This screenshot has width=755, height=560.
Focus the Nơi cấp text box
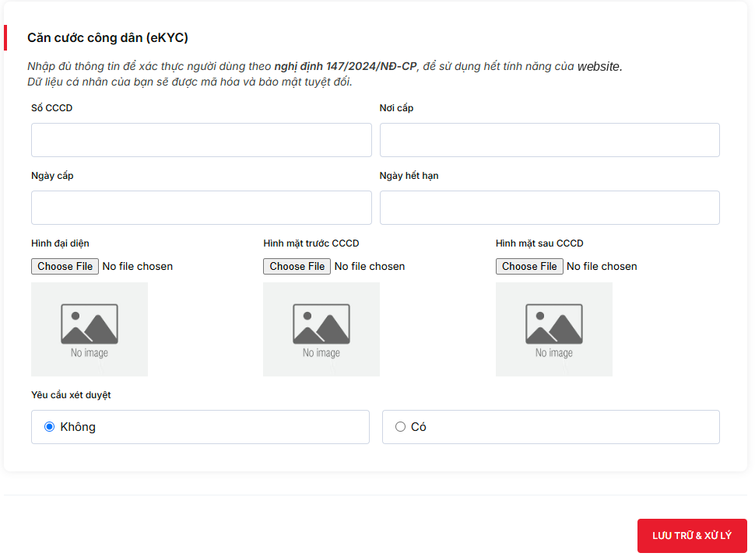coord(550,140)
